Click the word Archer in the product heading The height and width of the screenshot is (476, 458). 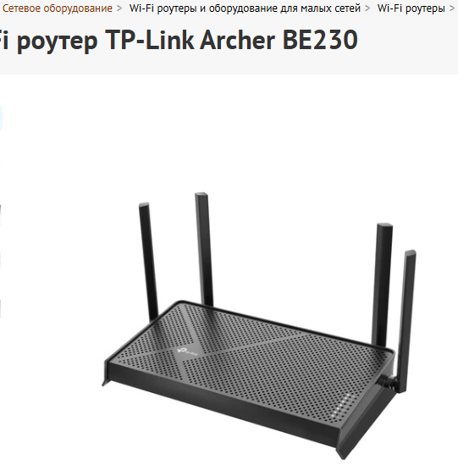(237, 40)
